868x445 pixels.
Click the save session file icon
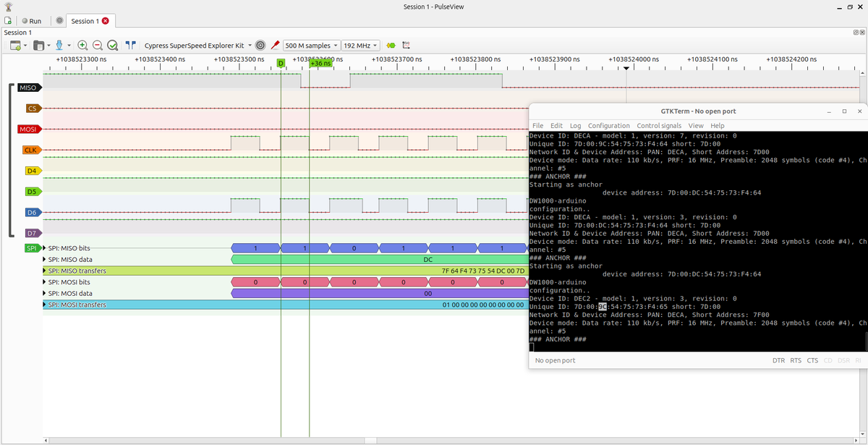point(38,45)
